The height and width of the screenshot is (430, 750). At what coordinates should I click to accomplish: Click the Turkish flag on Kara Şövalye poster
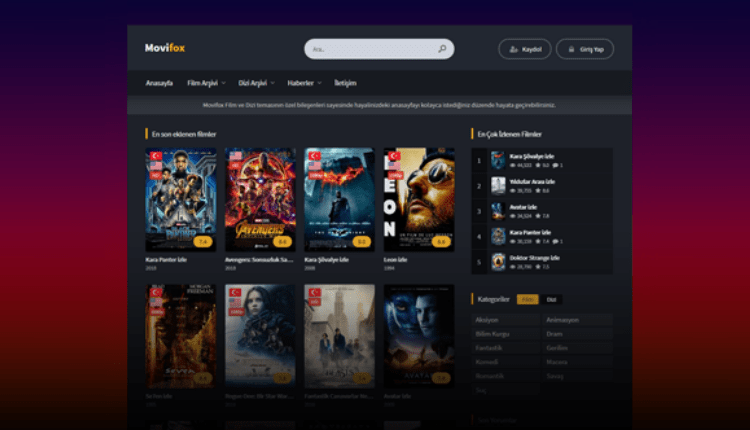pos(315,156)
